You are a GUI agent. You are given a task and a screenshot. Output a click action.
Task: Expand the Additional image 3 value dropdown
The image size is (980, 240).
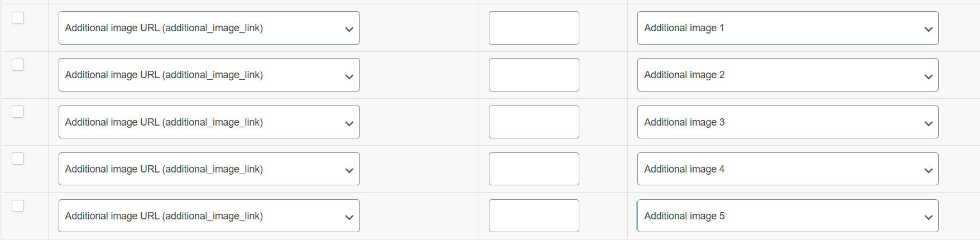click(787, 122)
